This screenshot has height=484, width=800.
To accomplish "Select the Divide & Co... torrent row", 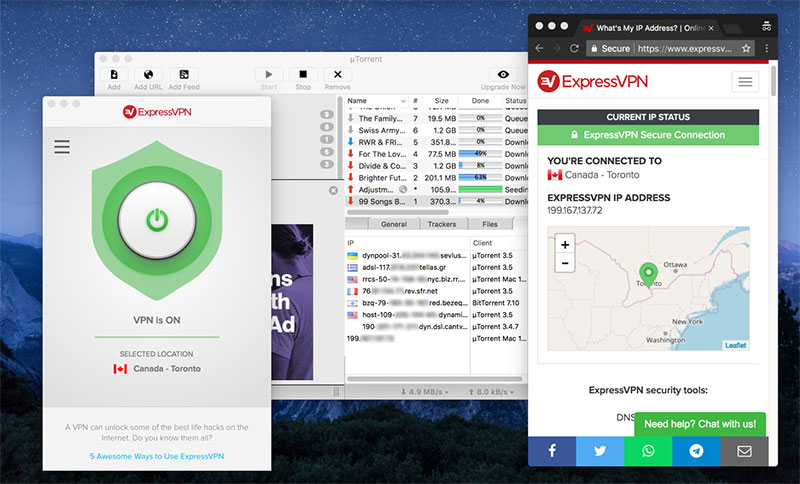I will (x=437, y=166).
